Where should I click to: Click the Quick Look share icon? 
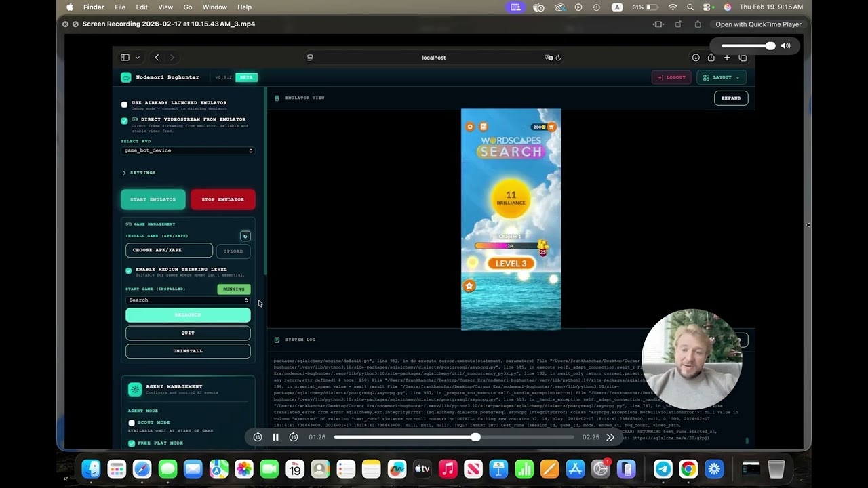(698, 24)
